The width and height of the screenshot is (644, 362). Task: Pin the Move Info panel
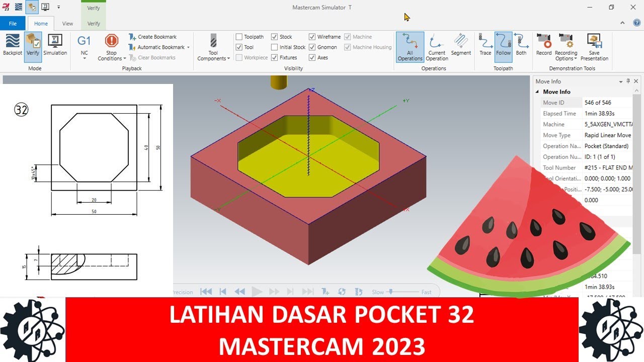point(628,81)
